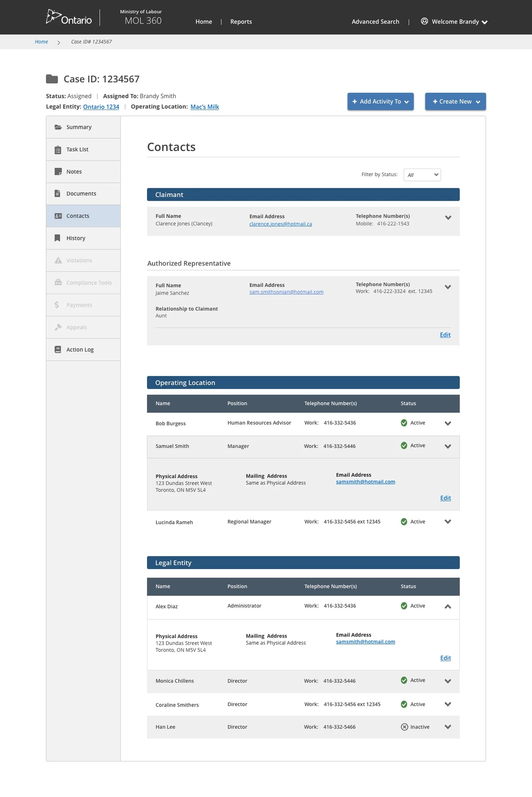Click Edit in Samuel Smith's expanded details

(x=446, y=498)
